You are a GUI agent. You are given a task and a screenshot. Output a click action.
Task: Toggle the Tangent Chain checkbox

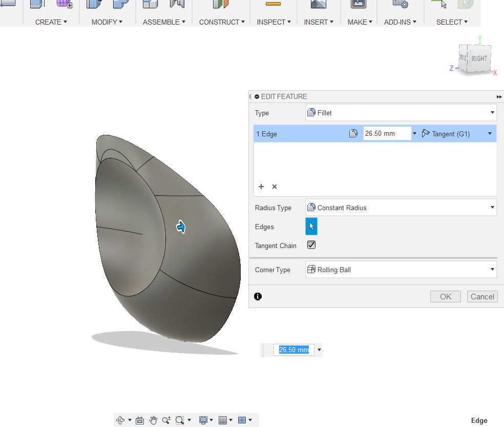(311, 245)
